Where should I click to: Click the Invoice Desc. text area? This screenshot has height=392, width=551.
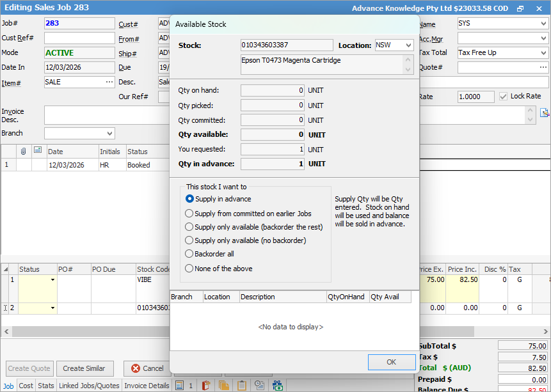click(x=285, y=115)
